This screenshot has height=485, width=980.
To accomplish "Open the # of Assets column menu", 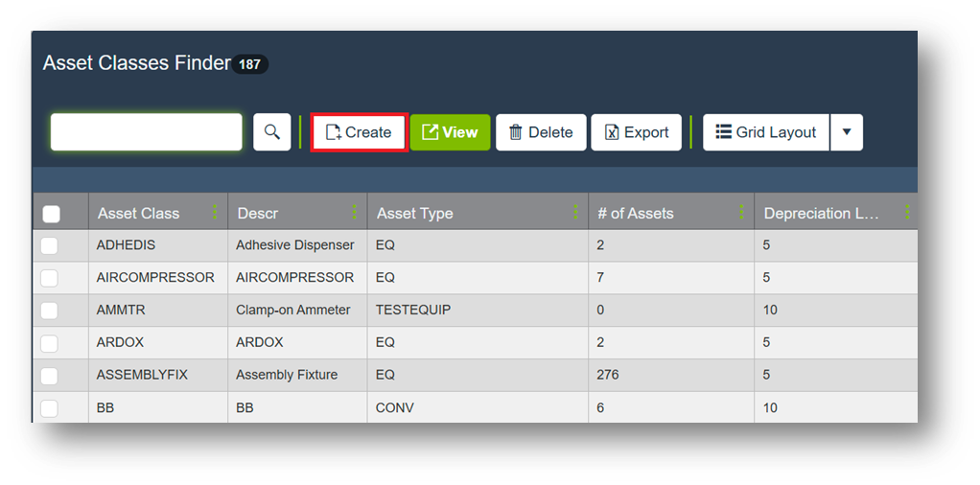I will pyautogui.click(x=741, y=213).
